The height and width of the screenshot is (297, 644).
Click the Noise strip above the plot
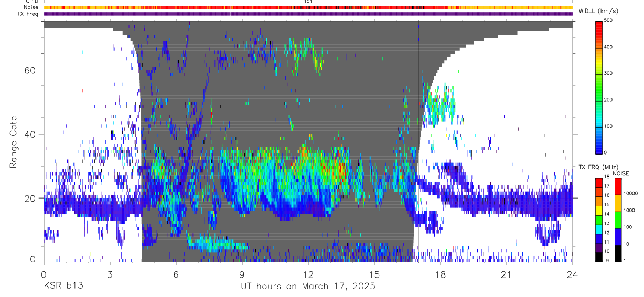tap(308, 7)
